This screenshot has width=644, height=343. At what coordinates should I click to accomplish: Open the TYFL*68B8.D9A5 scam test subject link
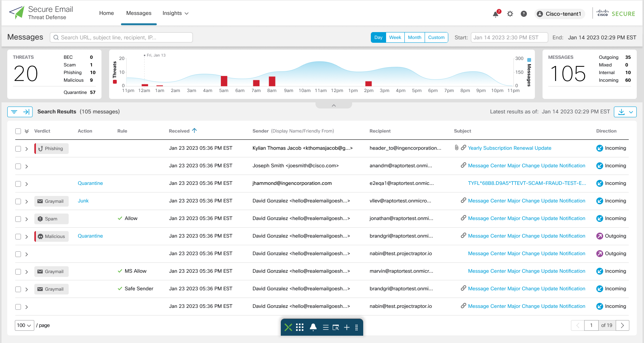pyautogui.click(x=527, y=183)
